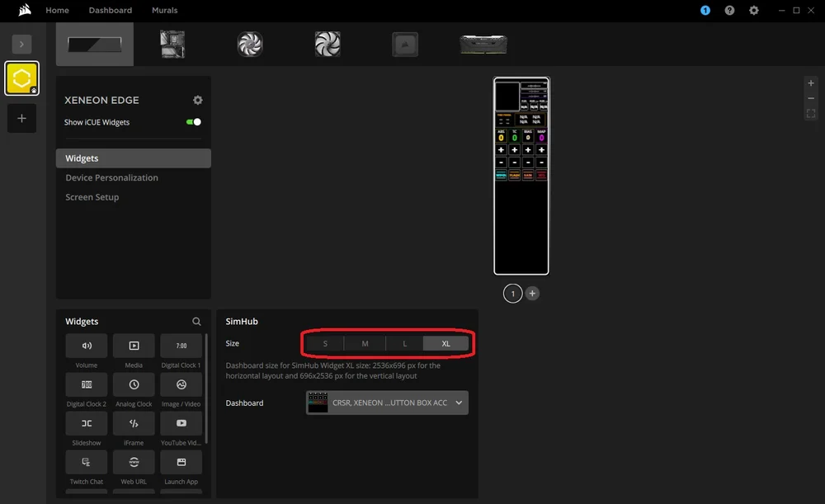
Task: Open the Launch App widget
Action: (x=181, y=462)
